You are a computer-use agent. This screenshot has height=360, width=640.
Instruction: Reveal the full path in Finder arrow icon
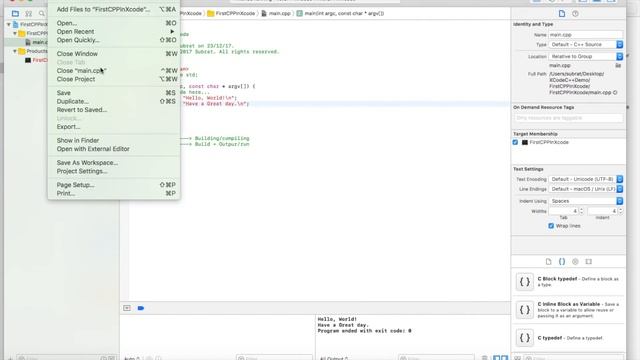pyautogui.click(x=615, y=93)
